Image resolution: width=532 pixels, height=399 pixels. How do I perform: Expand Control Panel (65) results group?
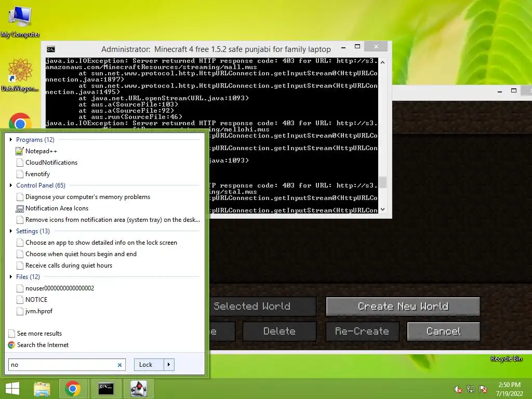[11, 185]
